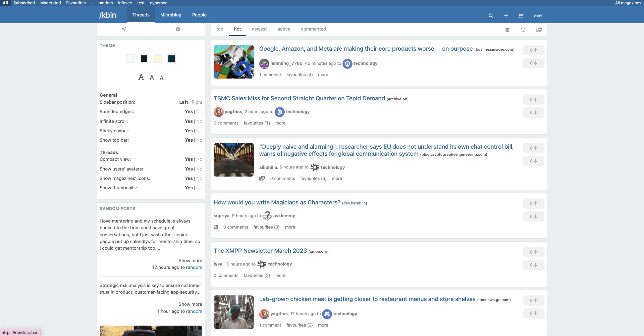Open the lab-grown chicken thread thumbnail

tap(234, 312)
